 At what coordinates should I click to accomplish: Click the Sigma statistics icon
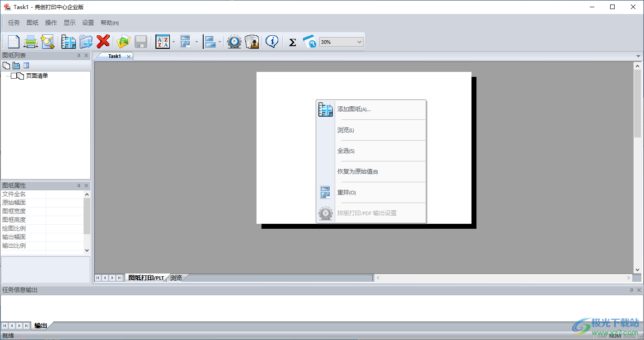click(292, 42)
